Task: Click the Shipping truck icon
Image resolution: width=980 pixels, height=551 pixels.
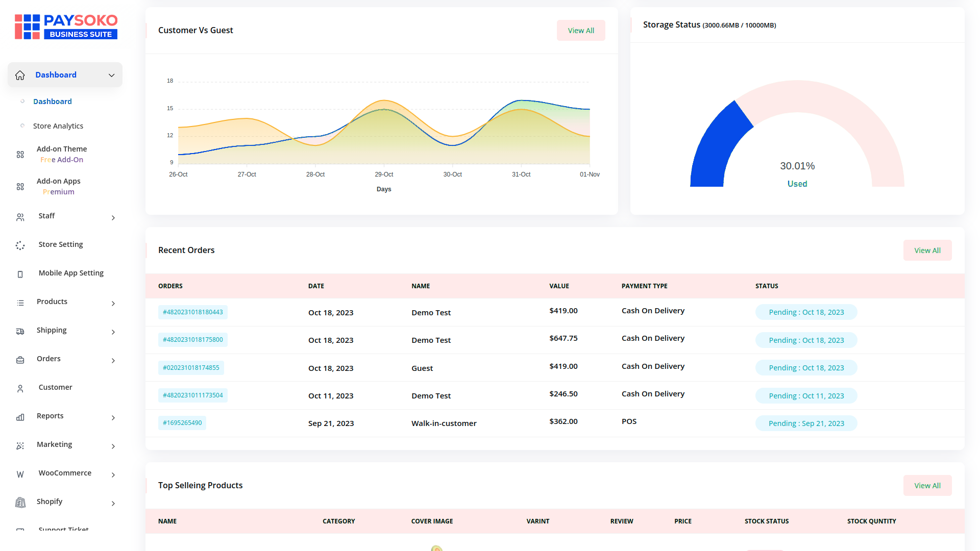Action: click(20, 332)
